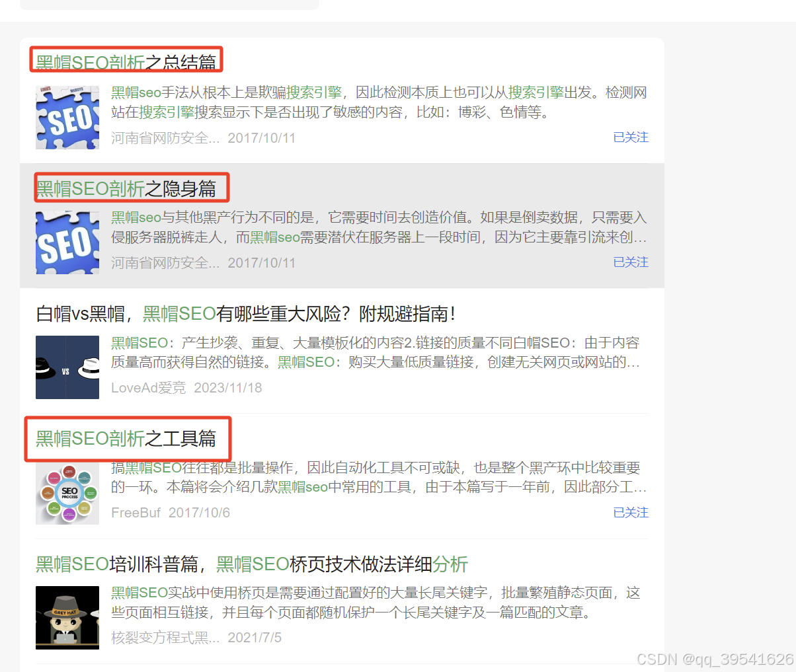Click the summary text of 工具篇 article

tap(378, 478)
